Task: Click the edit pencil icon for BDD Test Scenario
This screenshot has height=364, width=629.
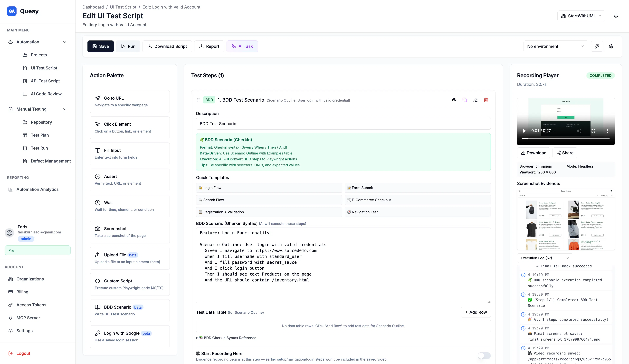Action: [475, 100]
